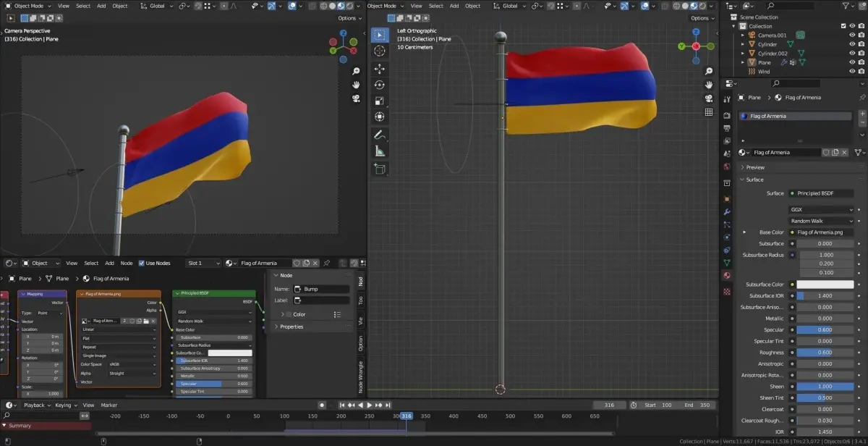Open Node menu in node editor
The width and height of the screenshot is (868, 446).
click(x=127, y=263)
